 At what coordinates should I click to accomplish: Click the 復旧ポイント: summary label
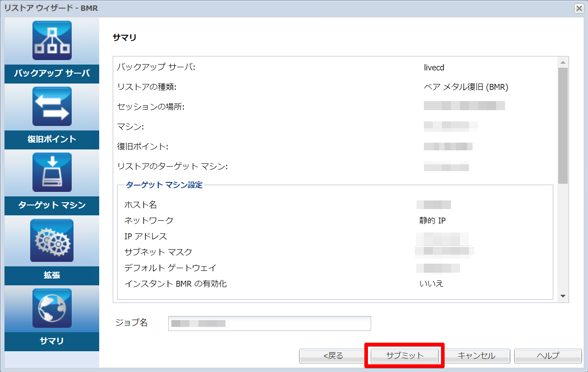point(142,147)
